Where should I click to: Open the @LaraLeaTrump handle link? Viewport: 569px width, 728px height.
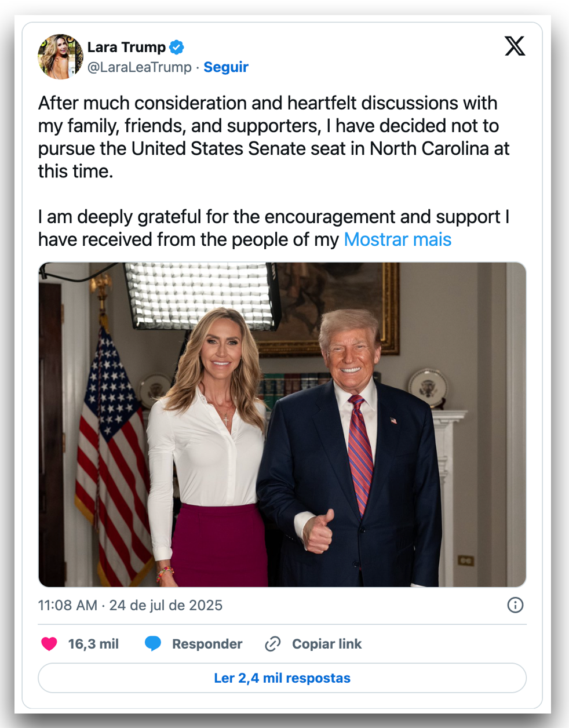tap(139, 67)
